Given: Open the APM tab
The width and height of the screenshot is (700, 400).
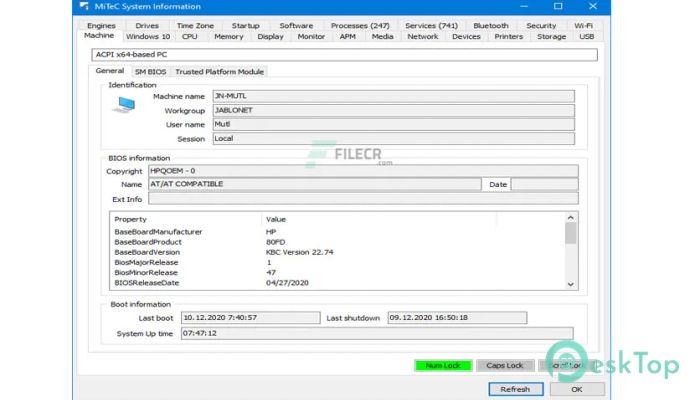Looking at the screenshot, I should [x=347, y=37].
